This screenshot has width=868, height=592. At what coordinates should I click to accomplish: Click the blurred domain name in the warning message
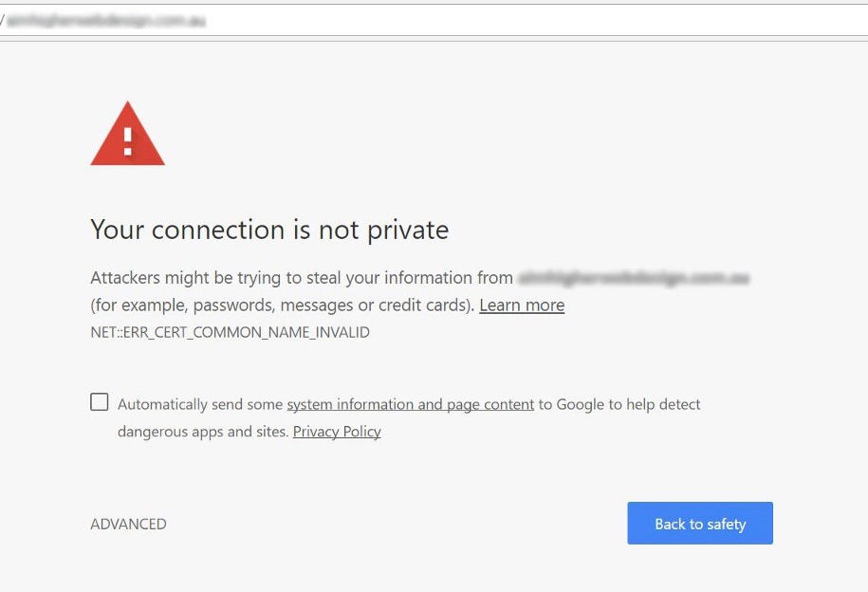(x=634, y=279)
